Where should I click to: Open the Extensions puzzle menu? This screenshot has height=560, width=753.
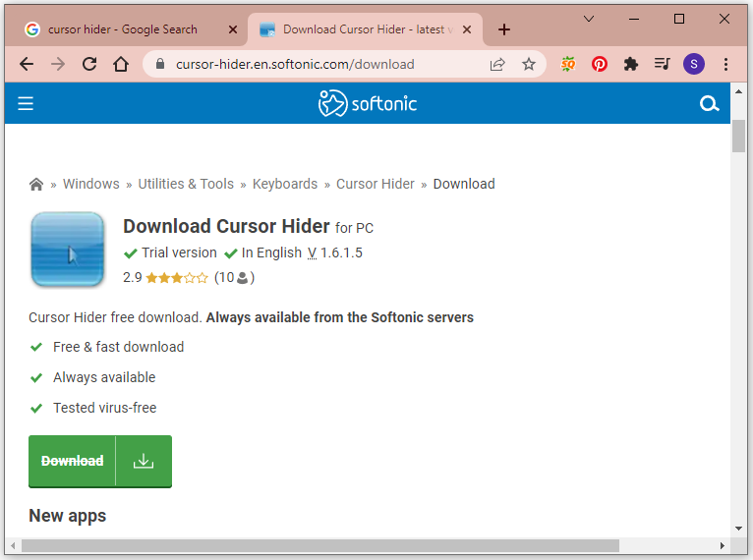[630, 64]
